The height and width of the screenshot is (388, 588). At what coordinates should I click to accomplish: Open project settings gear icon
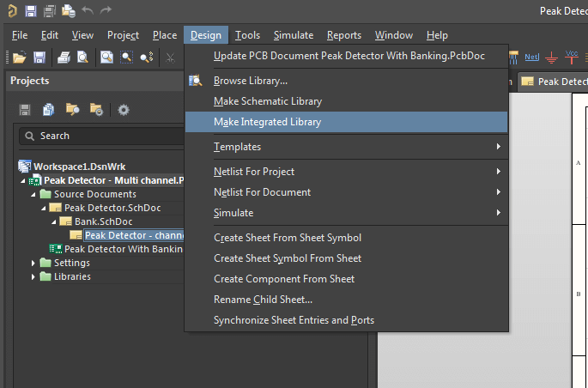[x=124, y=109]
